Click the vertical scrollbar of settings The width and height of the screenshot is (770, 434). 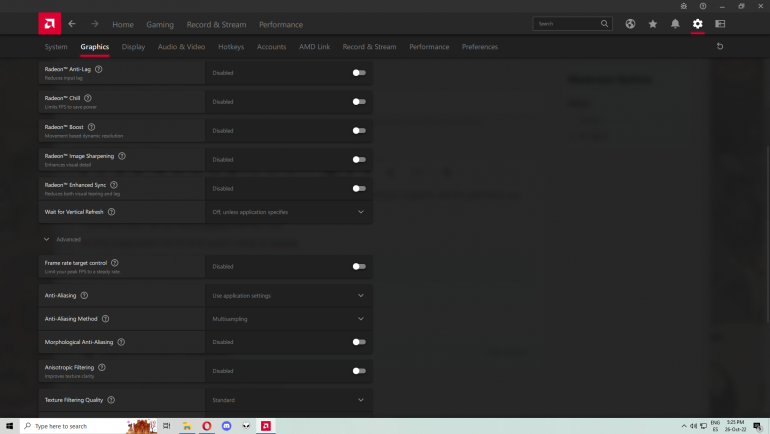coord(768,234)
